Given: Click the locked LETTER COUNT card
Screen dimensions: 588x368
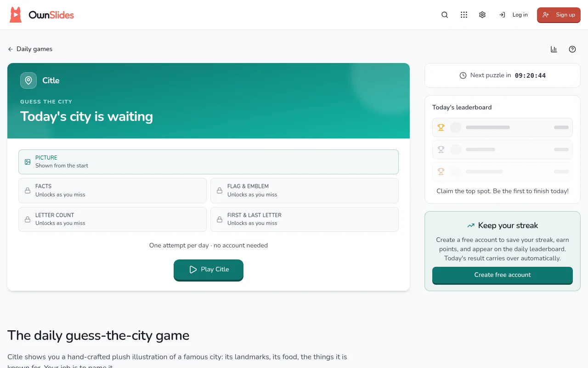Looking at the screenshot, I should tap(113, 219).
